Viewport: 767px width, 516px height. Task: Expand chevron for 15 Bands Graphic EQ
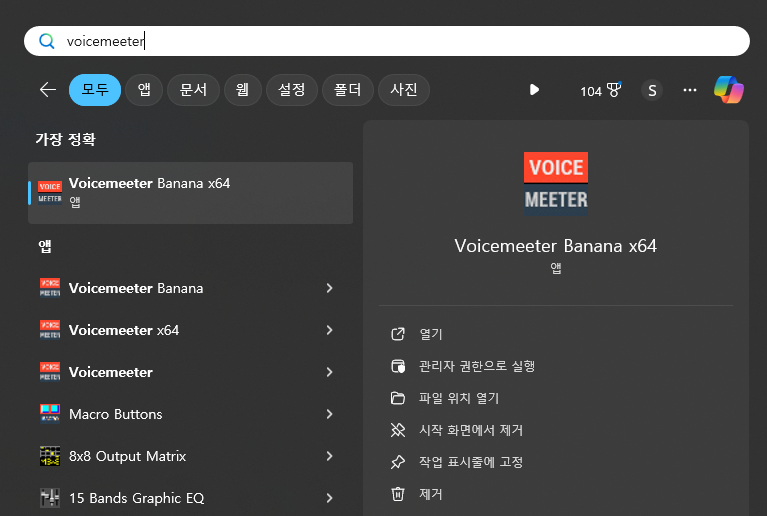[x=330, y=498]
